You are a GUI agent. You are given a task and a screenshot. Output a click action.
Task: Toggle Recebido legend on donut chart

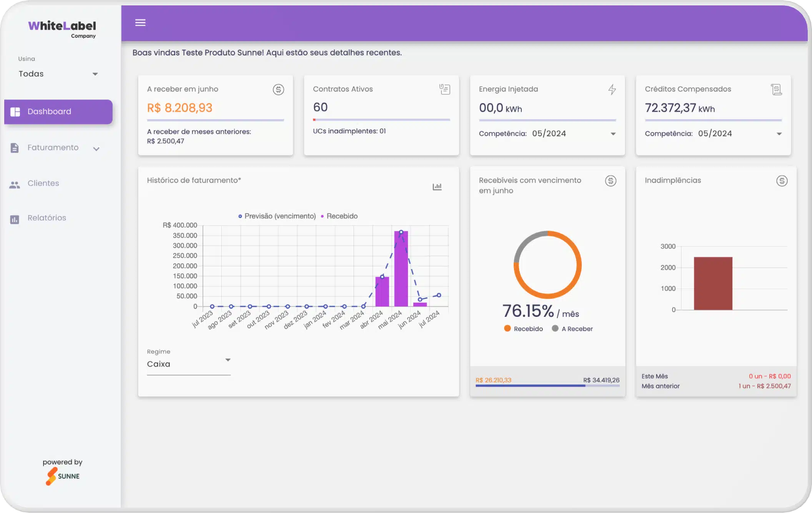524,329
